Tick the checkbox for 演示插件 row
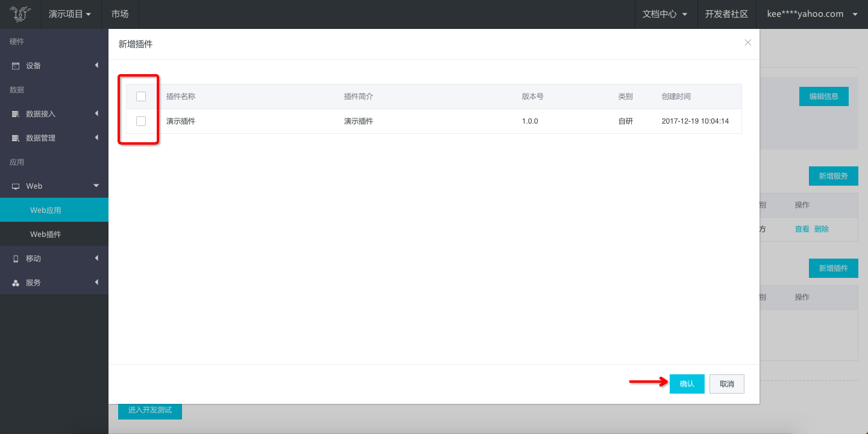 pos(141,121)
